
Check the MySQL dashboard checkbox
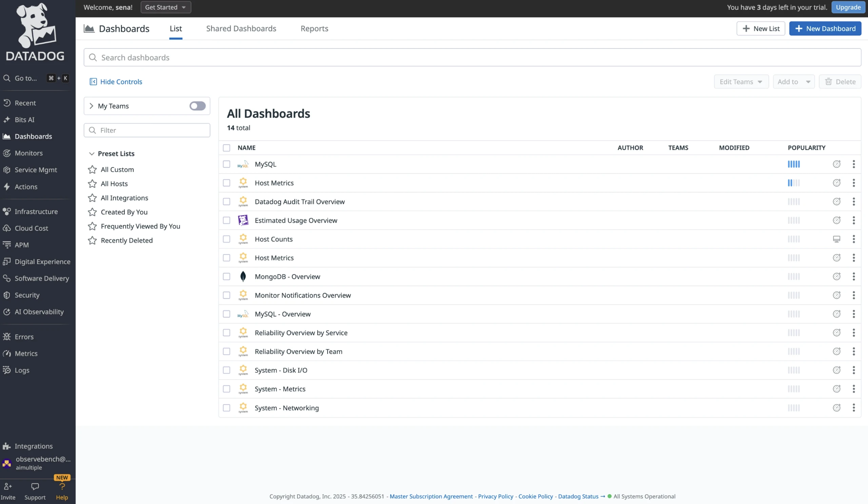coord(226,164)
